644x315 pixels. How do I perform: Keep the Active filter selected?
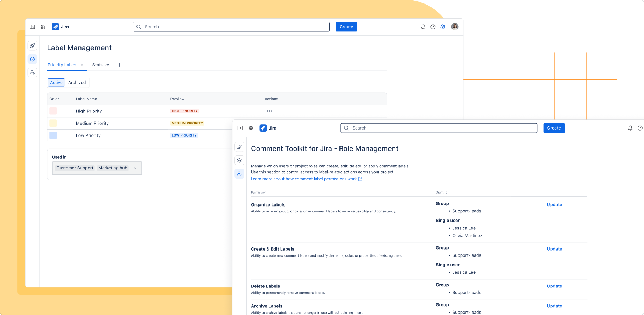[x=56, y=82]
